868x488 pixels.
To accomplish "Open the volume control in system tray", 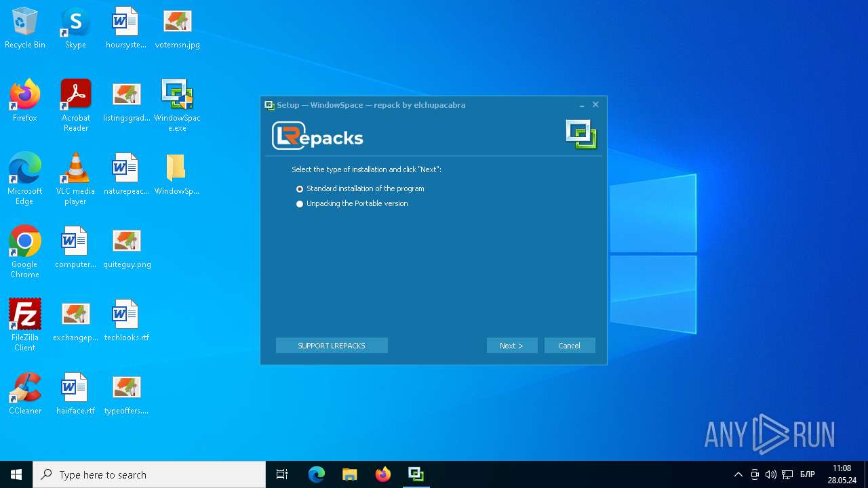I will [771, 474].
